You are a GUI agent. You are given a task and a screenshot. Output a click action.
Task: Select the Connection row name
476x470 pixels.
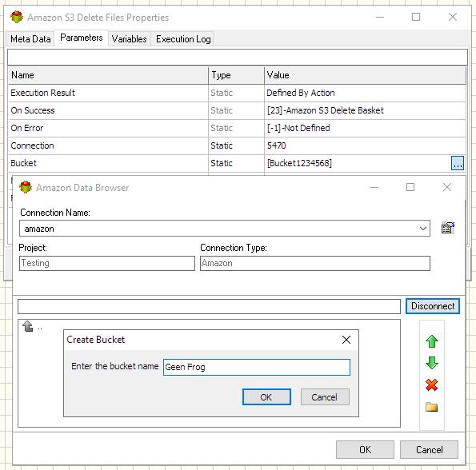pyautogui.click(x=32, y=145)
